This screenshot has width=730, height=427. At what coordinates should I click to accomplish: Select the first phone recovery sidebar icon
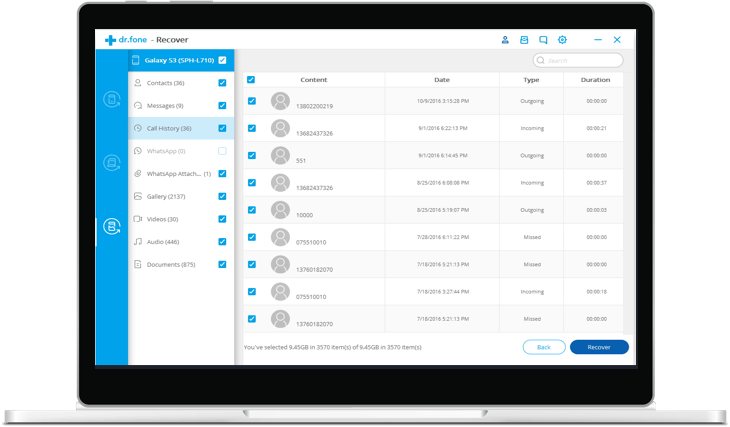[x=112, y=99]
